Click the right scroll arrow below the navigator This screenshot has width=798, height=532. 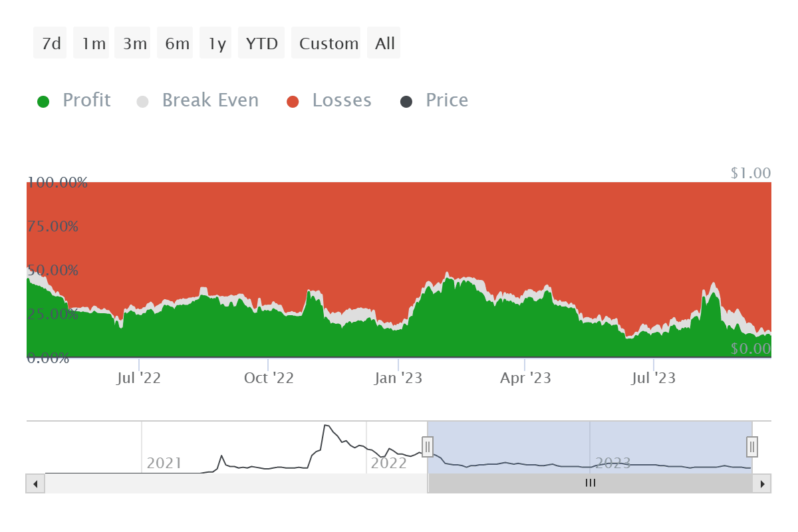point(762,483)
